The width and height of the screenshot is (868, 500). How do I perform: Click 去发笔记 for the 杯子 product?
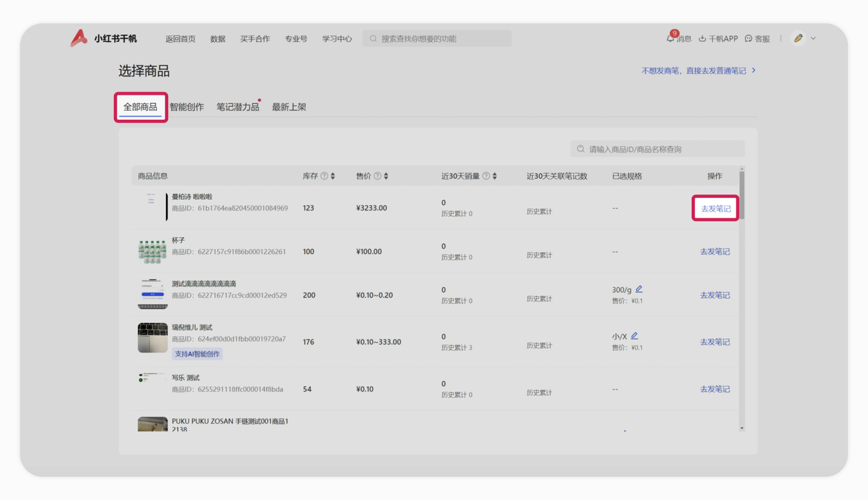(715, 251)
